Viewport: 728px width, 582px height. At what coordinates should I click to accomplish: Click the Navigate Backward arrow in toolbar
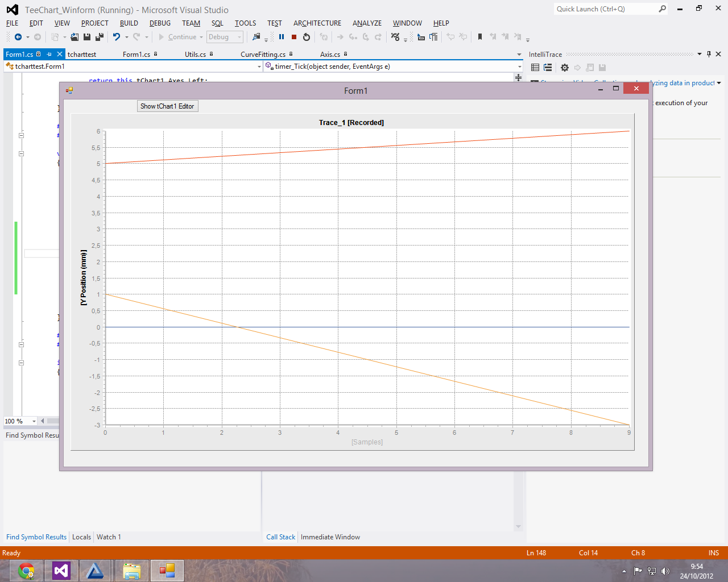18,37
